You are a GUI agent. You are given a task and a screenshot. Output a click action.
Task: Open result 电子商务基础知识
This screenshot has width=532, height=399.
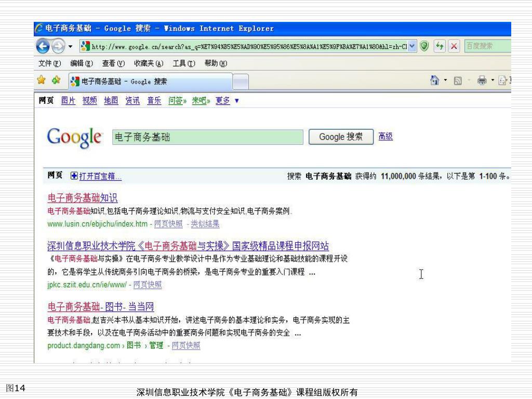click(83, 198)
